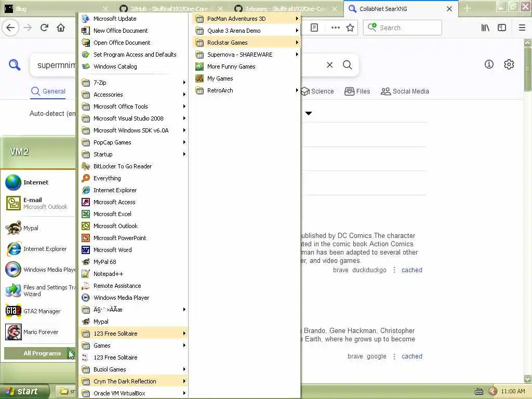Launch Mario Forever from Start menu

[39, 332]
